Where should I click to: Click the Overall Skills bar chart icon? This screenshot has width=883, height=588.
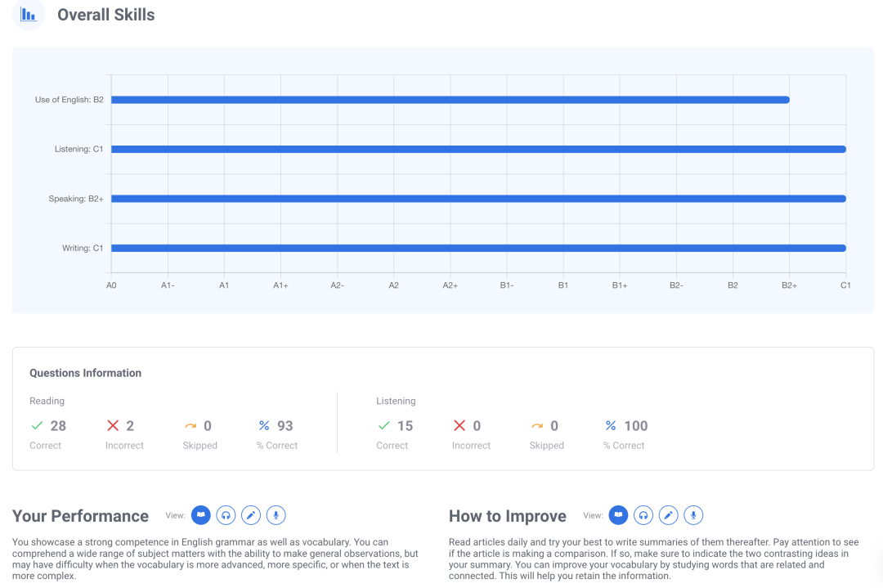tap(29, 15)
